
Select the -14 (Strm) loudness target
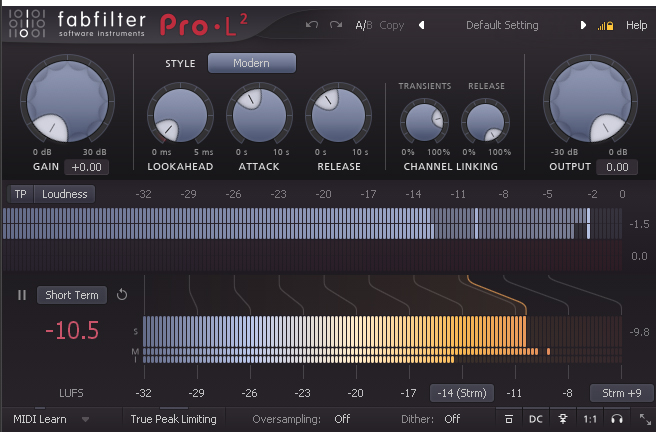point(462,393)
